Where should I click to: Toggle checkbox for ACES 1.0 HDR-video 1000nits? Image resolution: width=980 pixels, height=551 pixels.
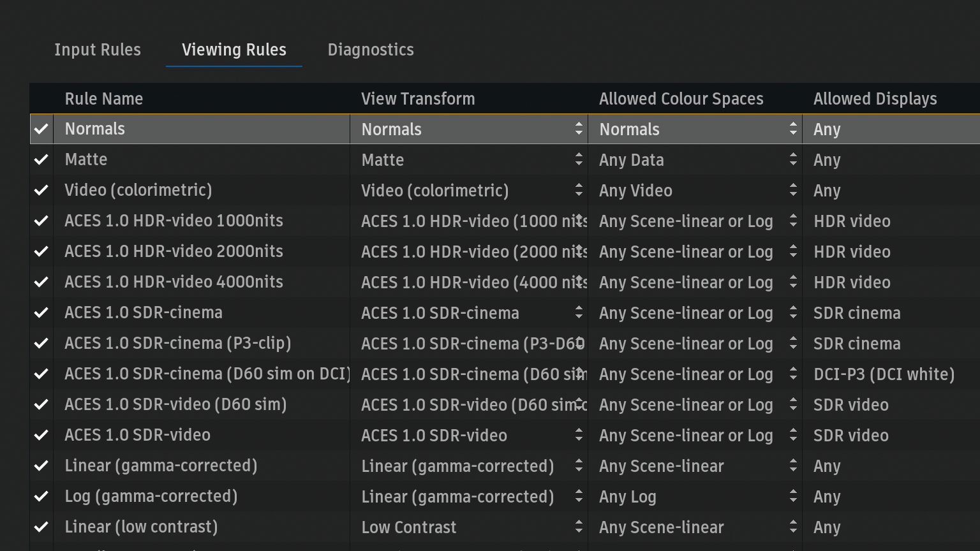41,221
